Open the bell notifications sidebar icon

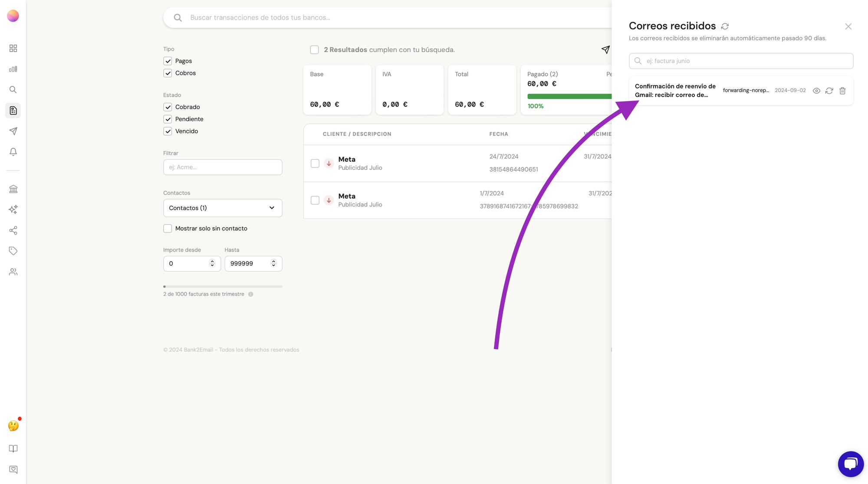[13, 152]
